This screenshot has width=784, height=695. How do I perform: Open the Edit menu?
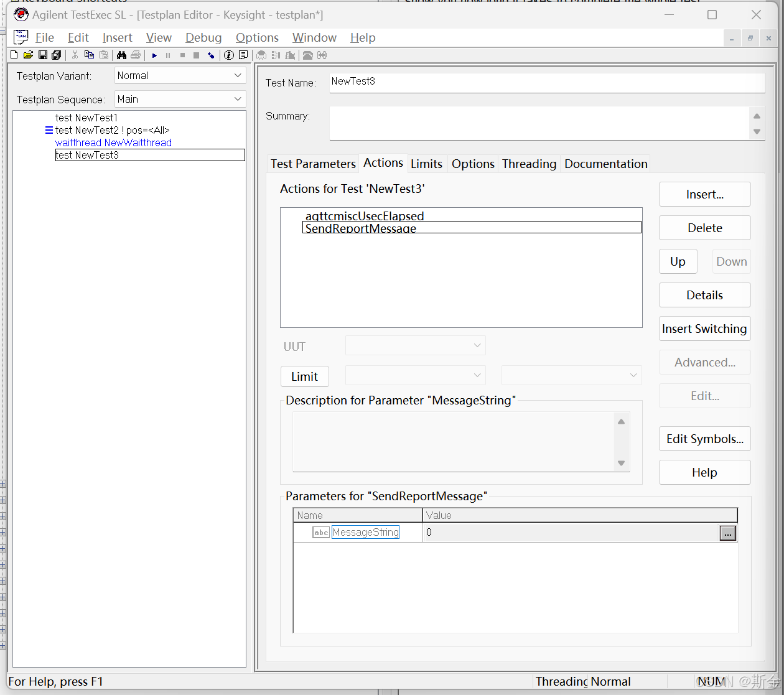[x=78, y=37]
